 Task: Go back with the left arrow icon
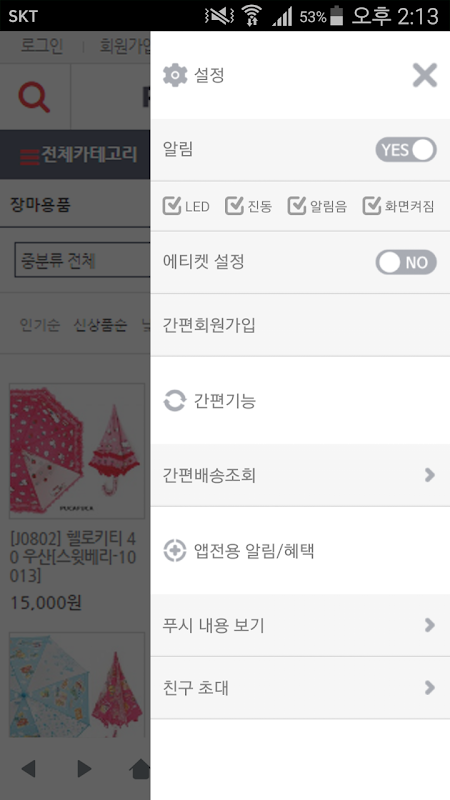point(28,768)
